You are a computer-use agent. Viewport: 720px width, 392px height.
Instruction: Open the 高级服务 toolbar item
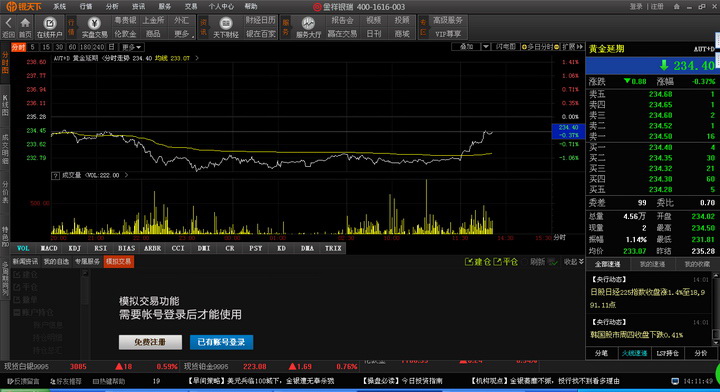click(447, 20)
